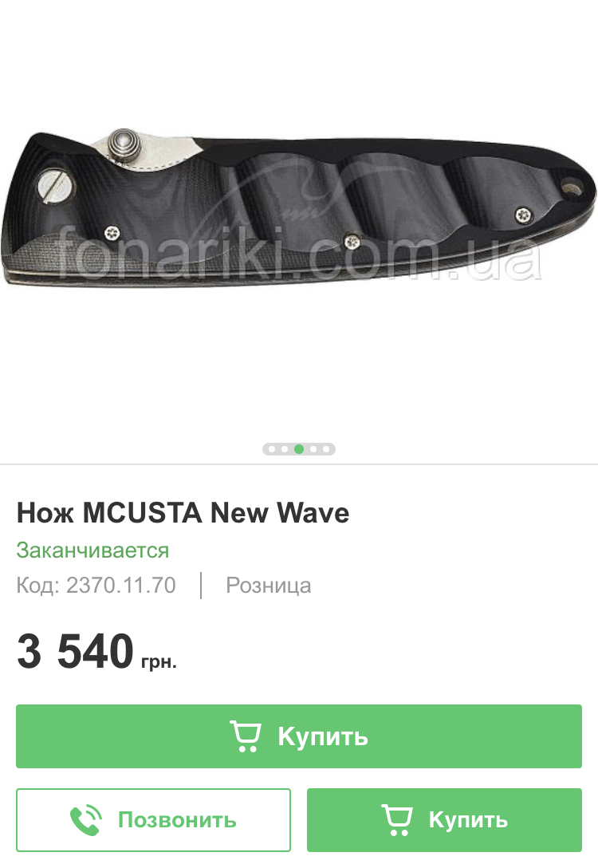
Task: Click the knife's thumb stud in the photo
Action: click(124, 145)
